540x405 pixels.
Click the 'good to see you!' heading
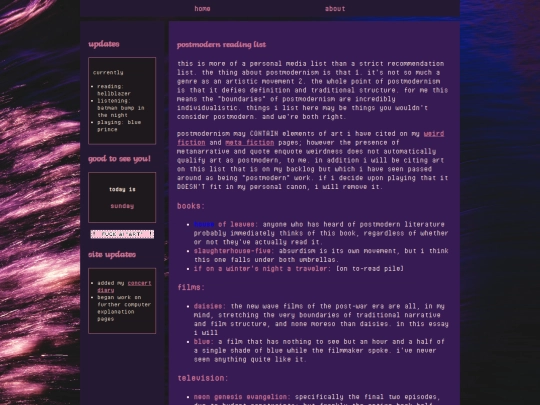[120, 159]
